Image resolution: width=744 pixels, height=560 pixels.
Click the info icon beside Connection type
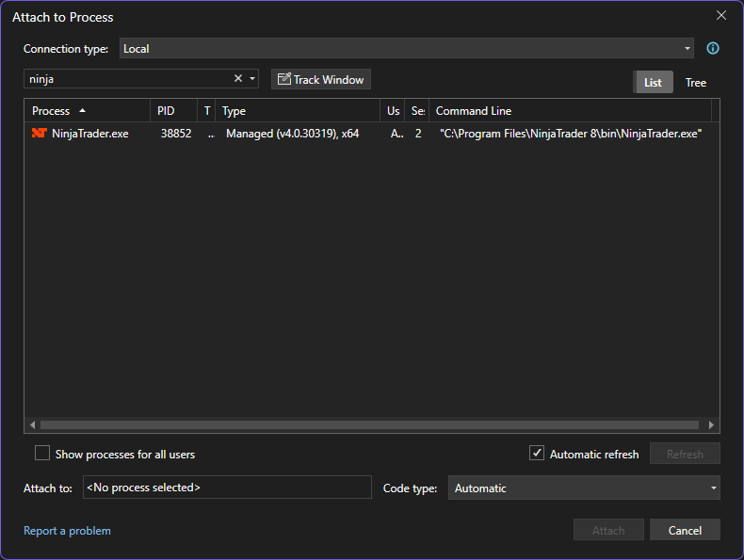(x=713, y=48)
